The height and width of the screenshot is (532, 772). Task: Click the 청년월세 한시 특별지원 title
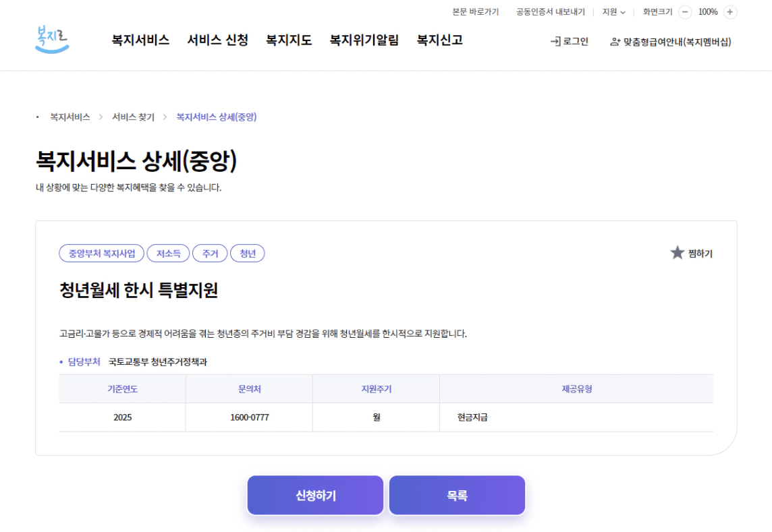point(138,291)
